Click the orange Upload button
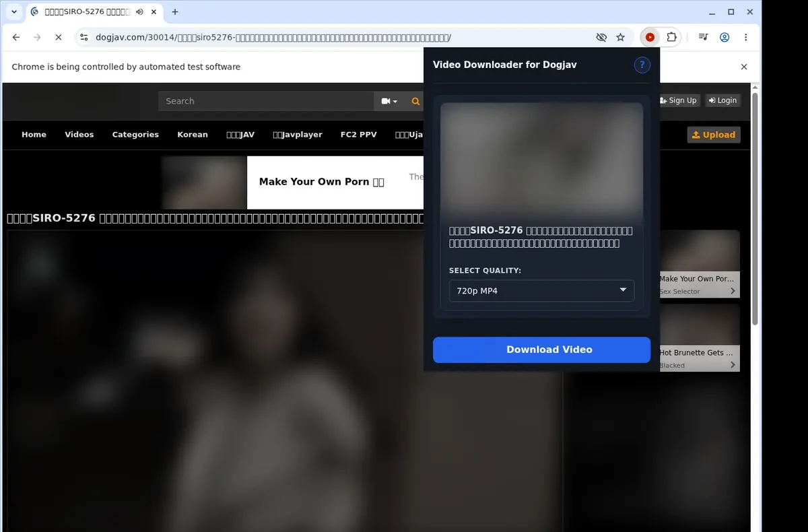The width and height of the screenshot is (808, 532). 714,135
